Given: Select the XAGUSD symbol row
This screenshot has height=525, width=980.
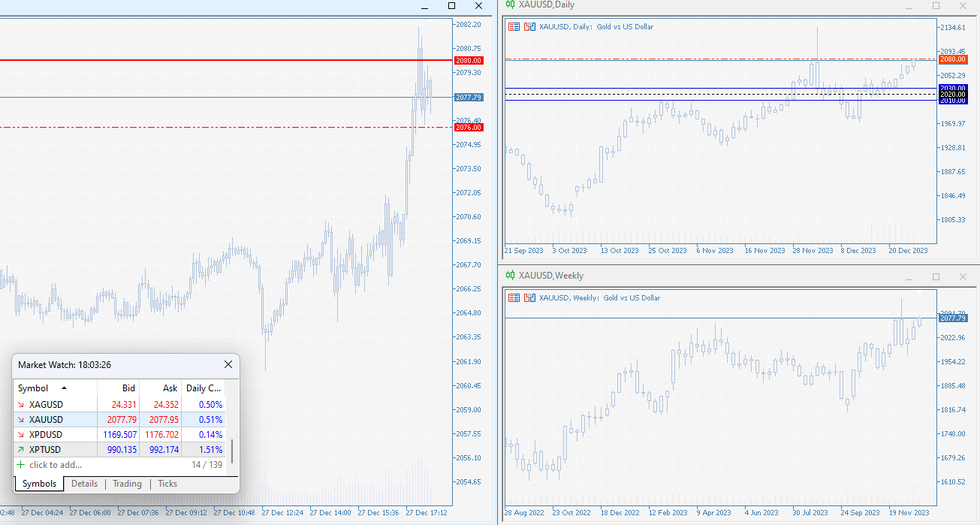Looking at the screenshot, I should pos(120,405).
